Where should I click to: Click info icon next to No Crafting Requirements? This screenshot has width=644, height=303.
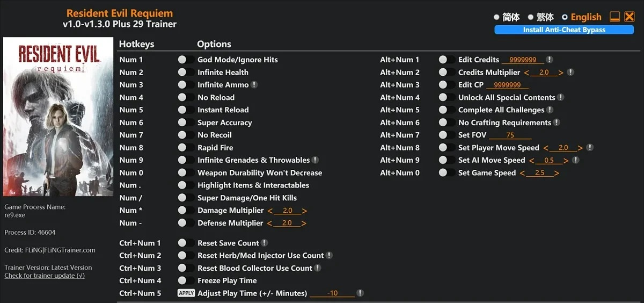[557, 122]
